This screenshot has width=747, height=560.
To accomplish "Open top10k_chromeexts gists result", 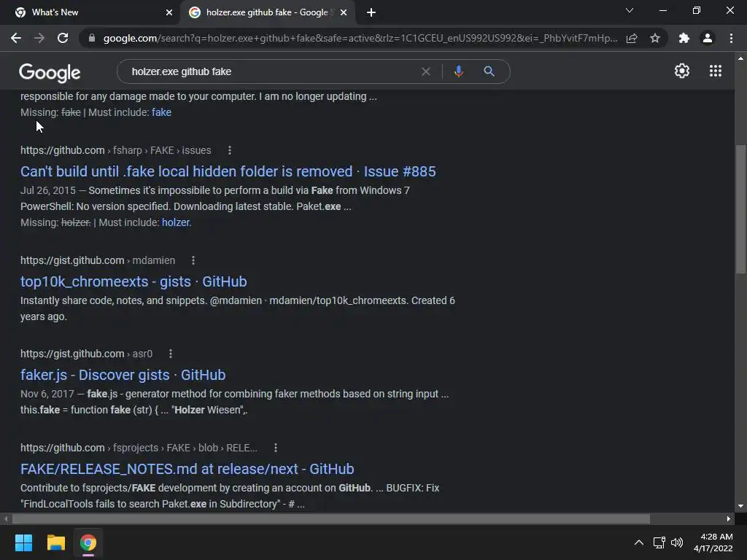I will [133, 281].
